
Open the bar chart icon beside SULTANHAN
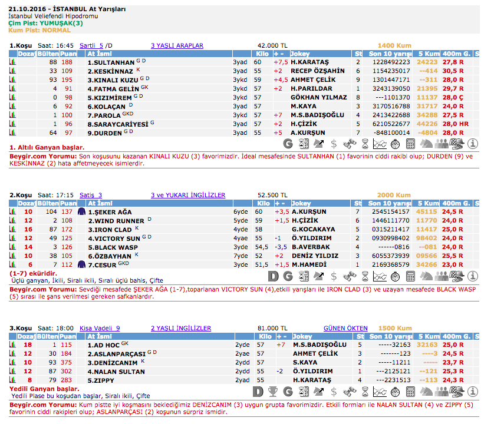click(x=12, y=62)
